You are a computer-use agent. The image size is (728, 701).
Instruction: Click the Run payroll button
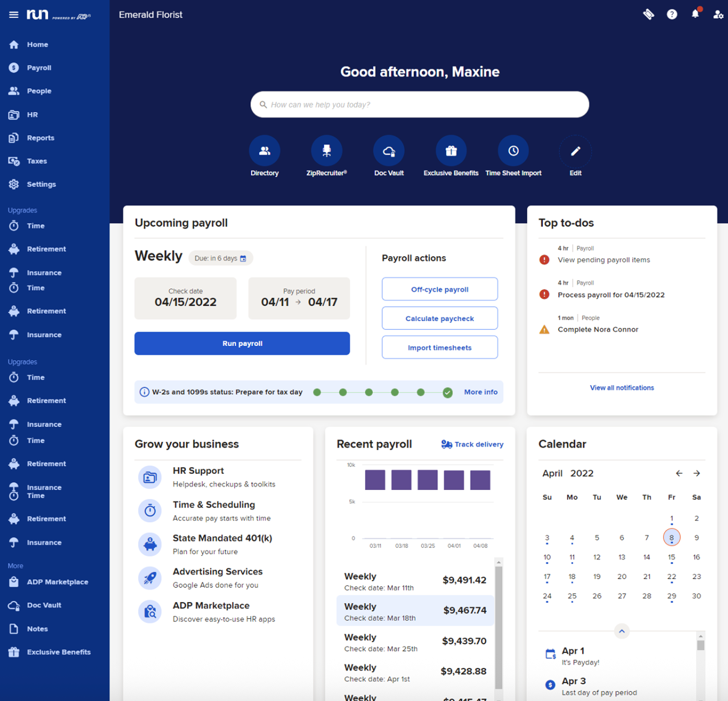(x=242, y=343)
